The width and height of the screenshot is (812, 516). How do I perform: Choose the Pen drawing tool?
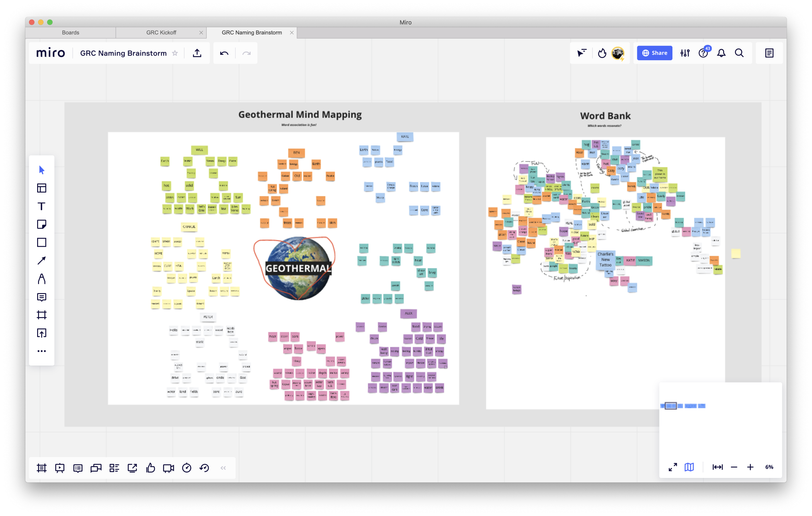click(x=42, y=279)
